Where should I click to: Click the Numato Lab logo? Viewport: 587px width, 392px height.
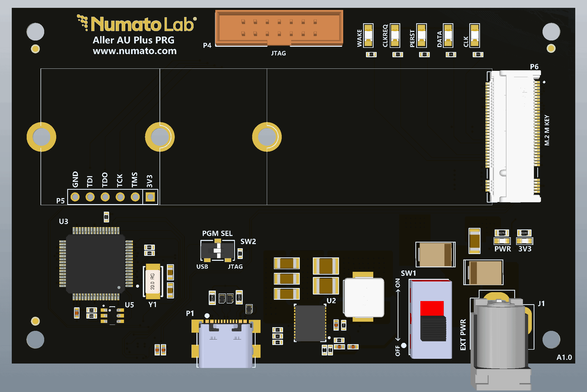[x=137, y=24]
